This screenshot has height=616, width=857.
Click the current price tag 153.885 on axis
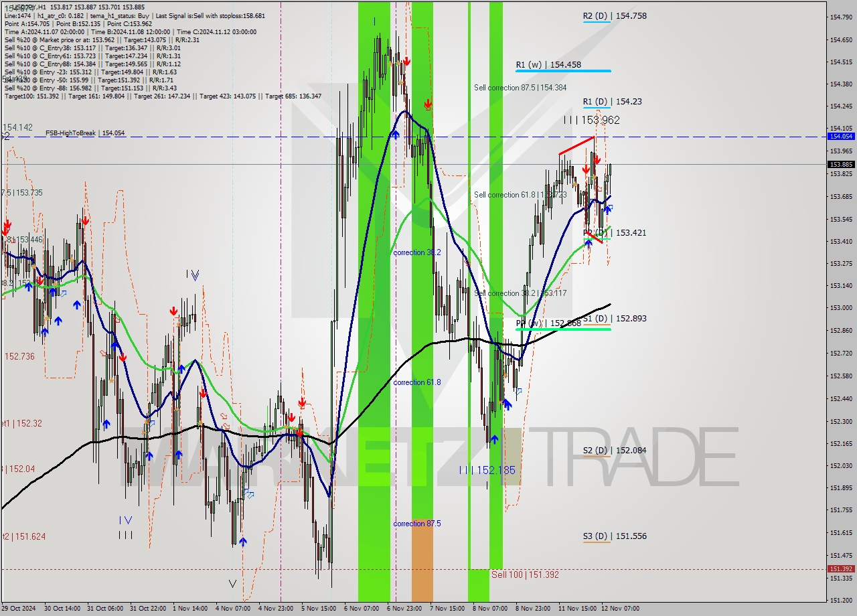[841, 164]
